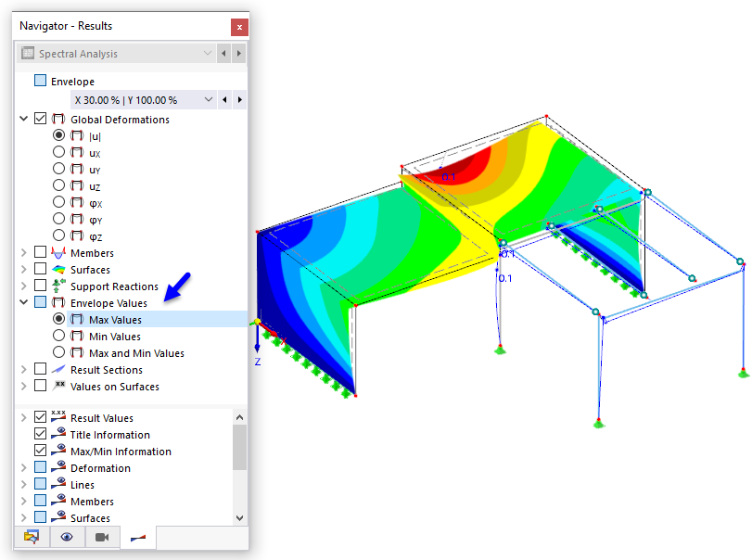Expand the Result Values node
Viewport: 752px width, 560px height.
coord(23,417)
